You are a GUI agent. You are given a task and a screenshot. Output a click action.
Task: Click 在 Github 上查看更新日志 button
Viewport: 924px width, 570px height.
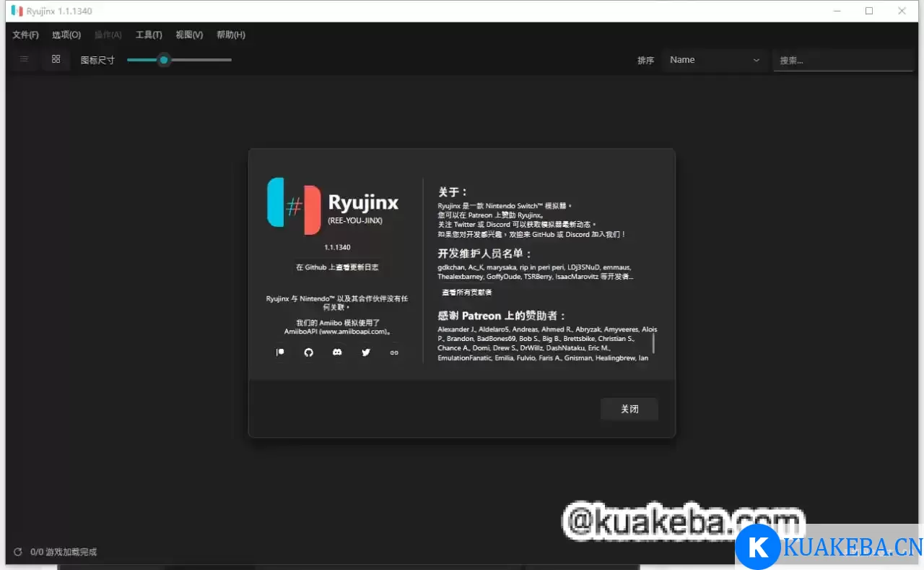tap(337, 267)
